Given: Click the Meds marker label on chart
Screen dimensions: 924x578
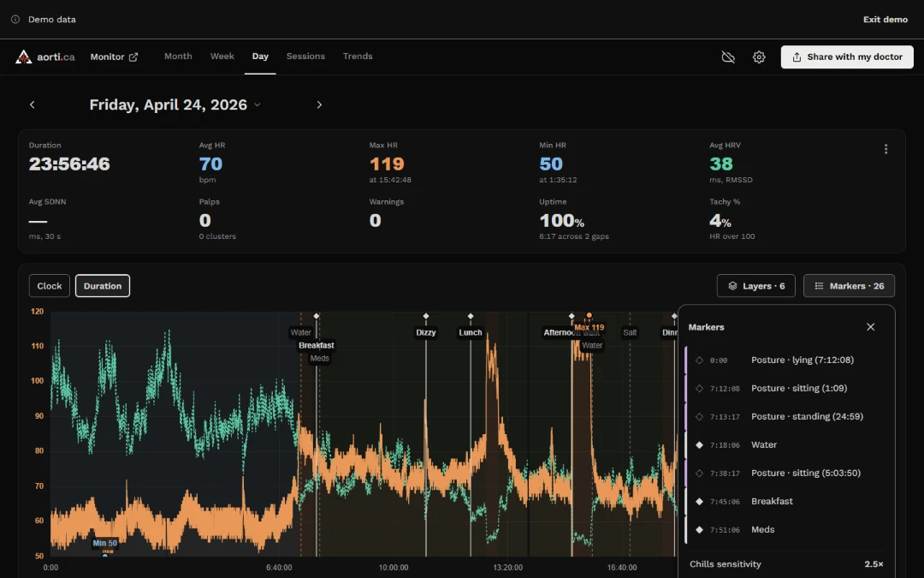Looking at the screenshot, I should [x=319, y=359].
